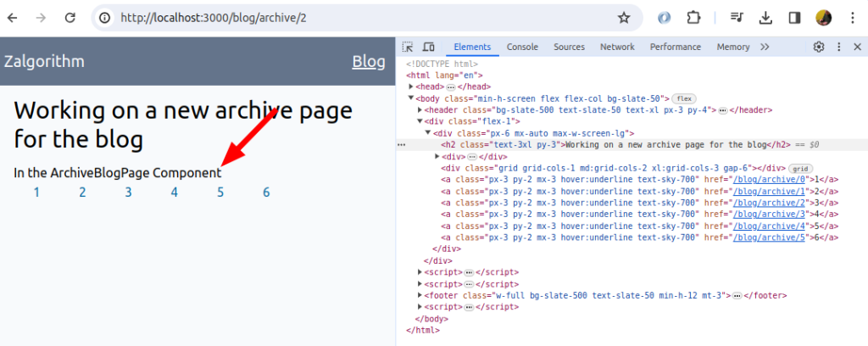Go to archive page 6 link
The height and width of the screenshot is (346, 868).
[266, 193]
